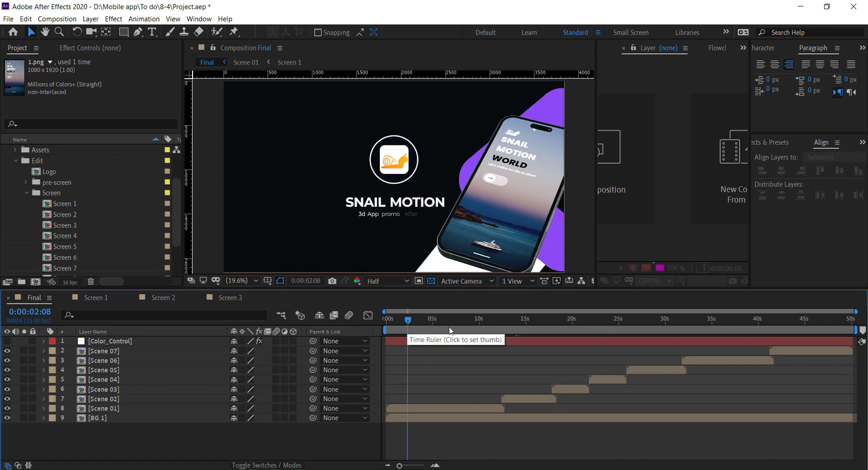Toggle Frame Blending for all timeline layers
Screen dimensions: 868x470
pos(334,315)
